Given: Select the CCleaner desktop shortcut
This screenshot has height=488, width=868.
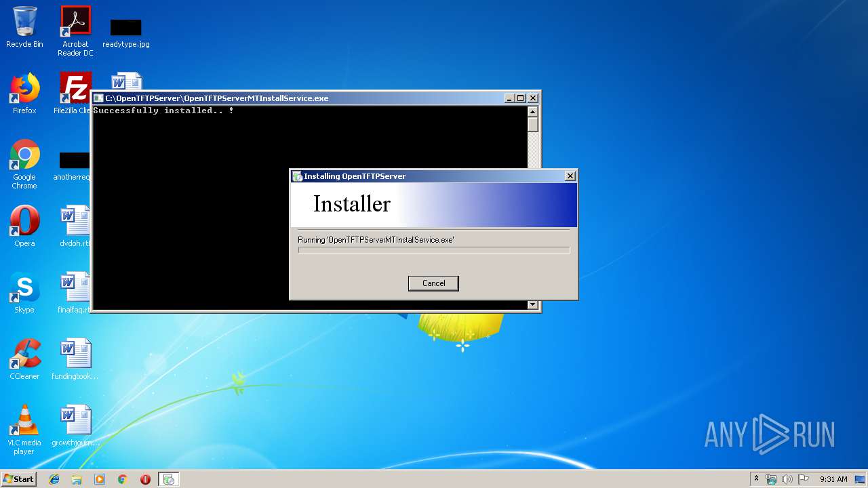Looking at the screenshot, I should [x=24, y=359].
